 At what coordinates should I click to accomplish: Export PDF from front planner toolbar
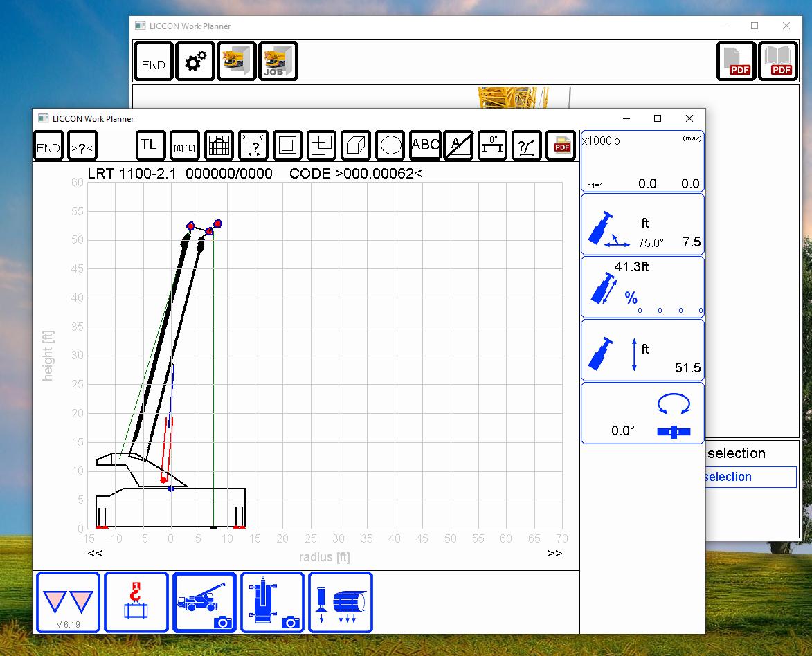[561, 145]
